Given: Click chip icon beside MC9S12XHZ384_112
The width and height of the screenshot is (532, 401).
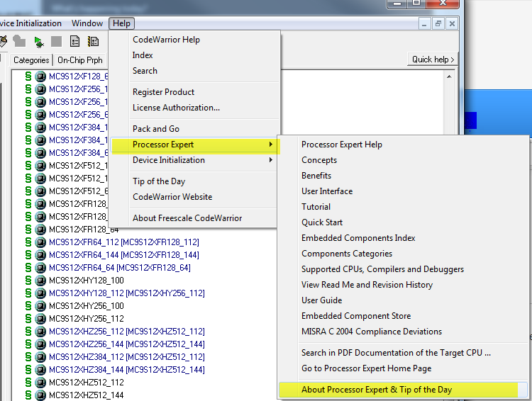Looking at the screenshot, I should [x=40, y=357].
